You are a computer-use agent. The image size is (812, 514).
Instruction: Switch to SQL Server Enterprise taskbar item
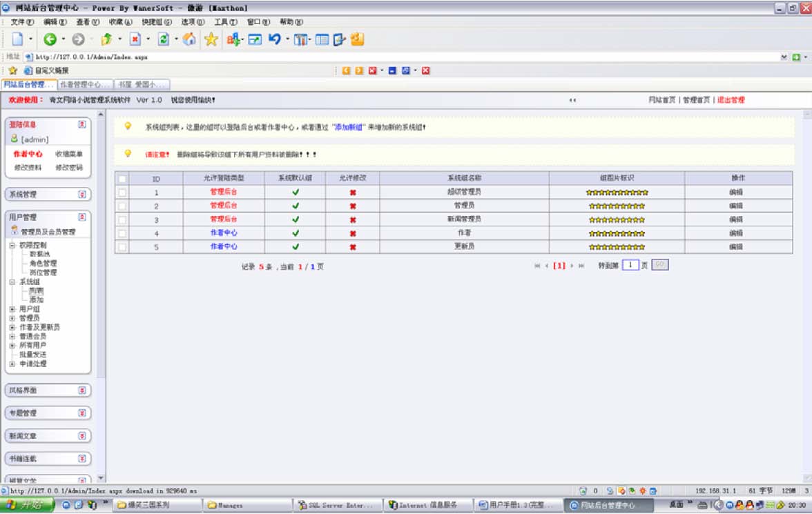click(336, 505)
